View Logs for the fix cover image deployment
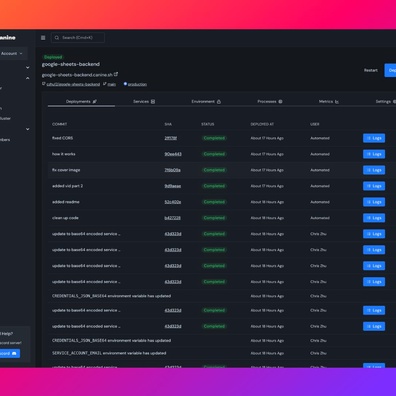Viewport: 396px width, 396px height. point(374,170)
